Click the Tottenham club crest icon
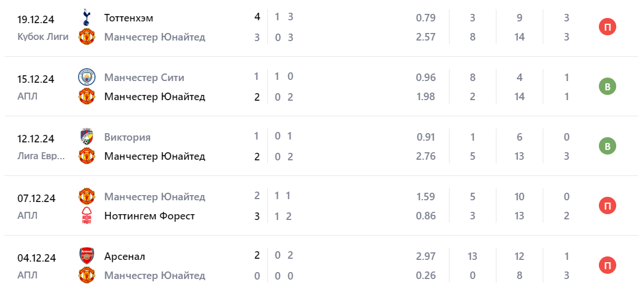The image size is (644, 290). point(86,17)
